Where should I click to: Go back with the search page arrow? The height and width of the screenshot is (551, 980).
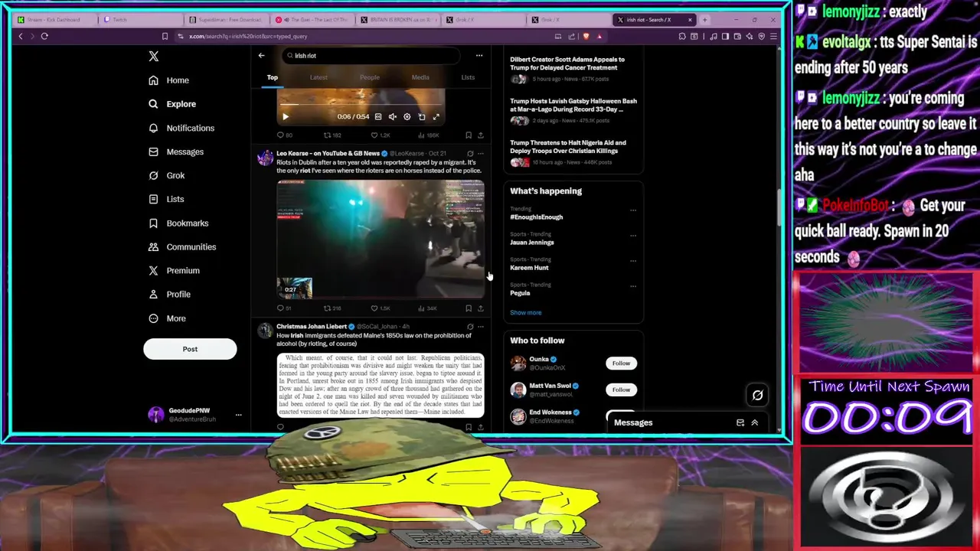261,55
